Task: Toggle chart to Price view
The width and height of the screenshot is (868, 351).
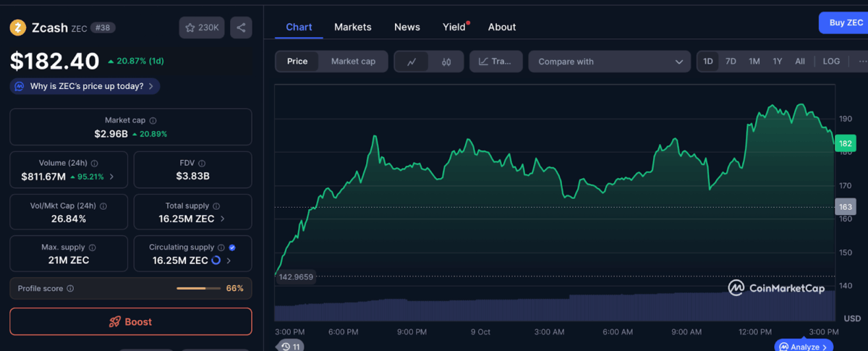Action: pos(297,62)
